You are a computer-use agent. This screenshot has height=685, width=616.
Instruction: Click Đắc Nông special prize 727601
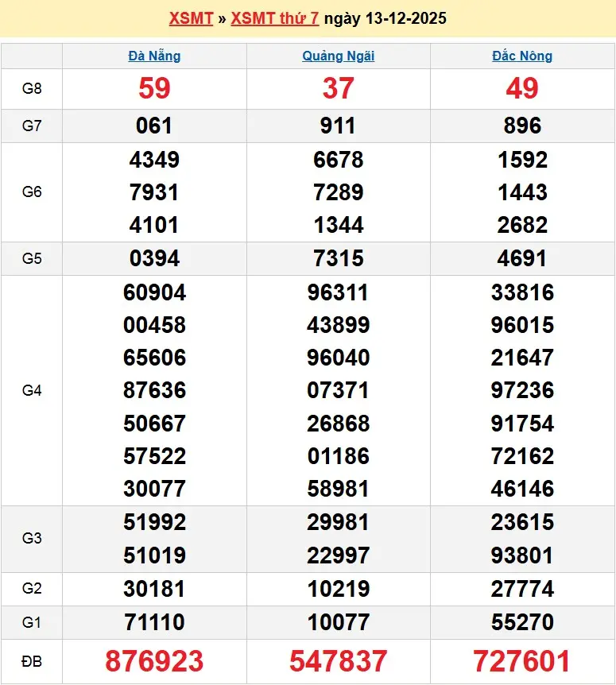(x=522, y=661)
